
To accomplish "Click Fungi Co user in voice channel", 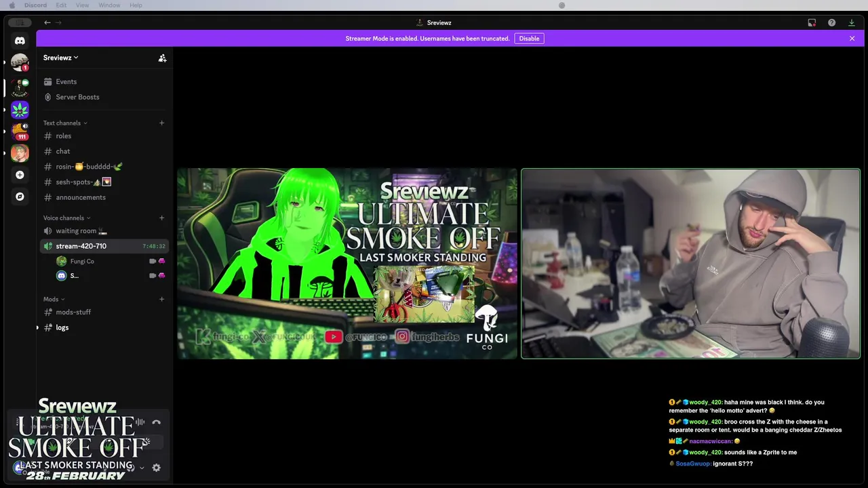I will [x=82, y=261].
